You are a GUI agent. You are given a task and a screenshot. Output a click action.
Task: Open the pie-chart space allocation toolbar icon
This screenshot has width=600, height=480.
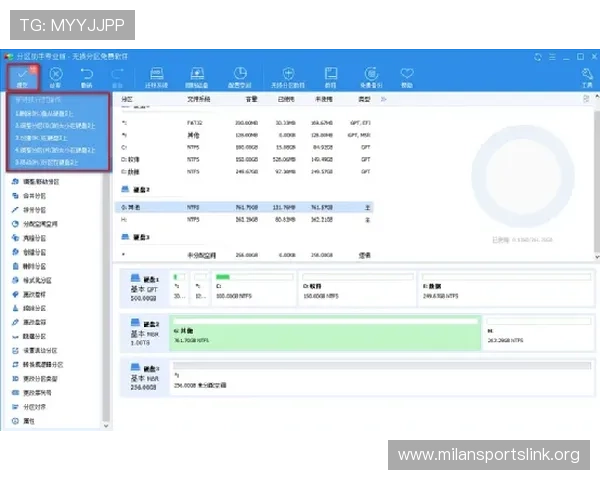240,77
